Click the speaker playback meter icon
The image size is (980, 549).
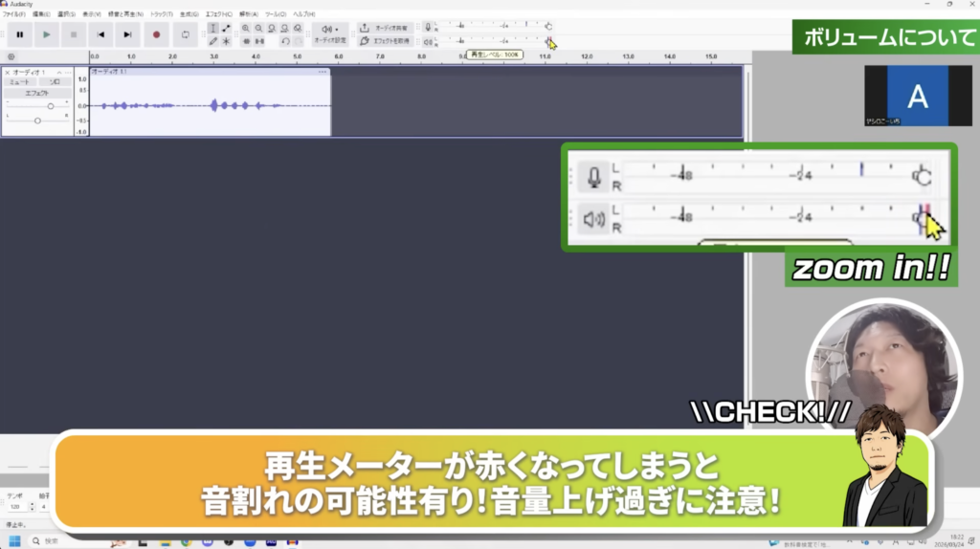pos(428,40)
